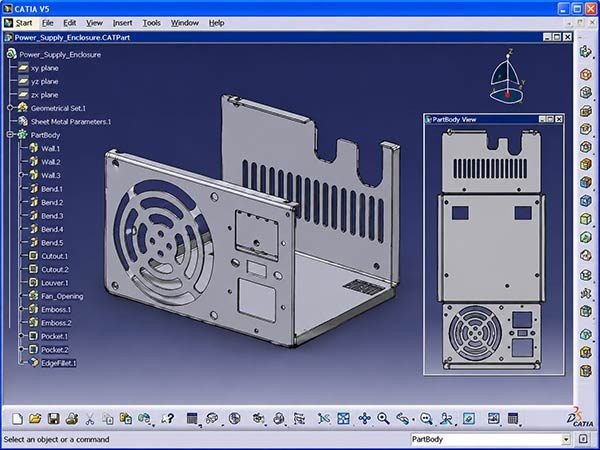Screen dimensions: 600x450
Task: Close the PartBody View sub-window
Action: pyautogui.click(x=559, y=119)
